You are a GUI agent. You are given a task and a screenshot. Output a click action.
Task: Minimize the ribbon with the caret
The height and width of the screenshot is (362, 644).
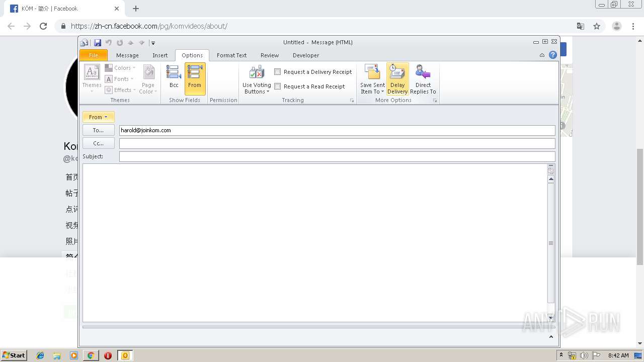[x=542, y=55]
